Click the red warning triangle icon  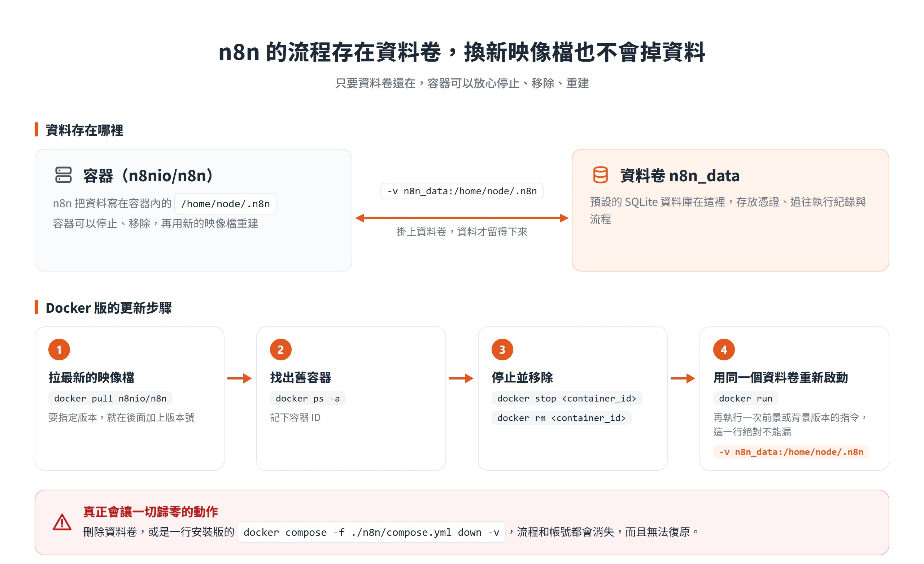[x=62, y=522]
